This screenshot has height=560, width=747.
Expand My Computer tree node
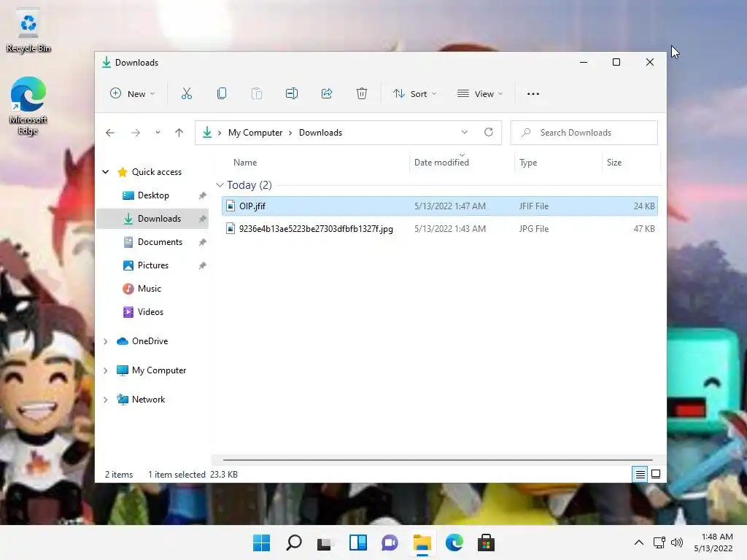tap(106, 370)
